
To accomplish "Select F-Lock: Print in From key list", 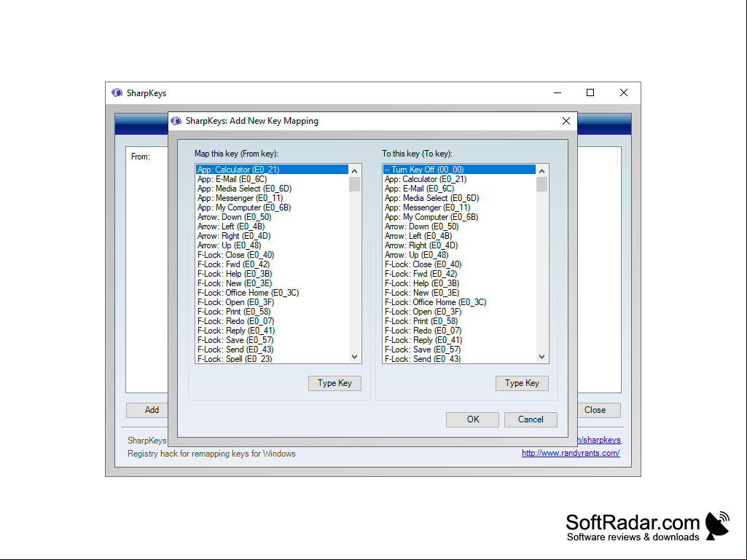I will tap(272, 312).
